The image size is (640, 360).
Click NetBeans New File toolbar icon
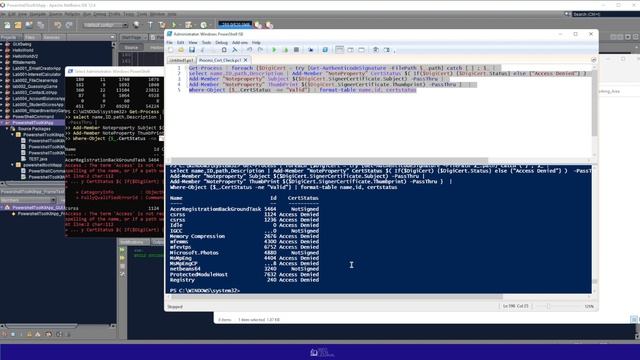[7, 25]
